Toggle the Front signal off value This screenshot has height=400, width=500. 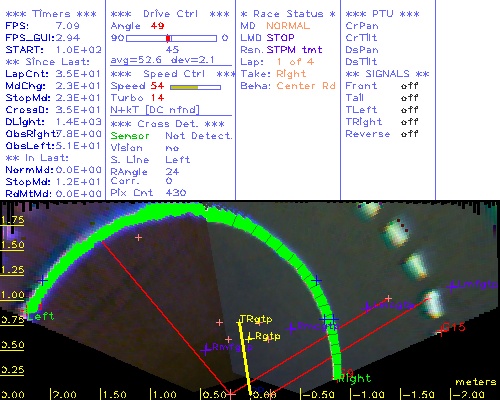tap(409, 86)
